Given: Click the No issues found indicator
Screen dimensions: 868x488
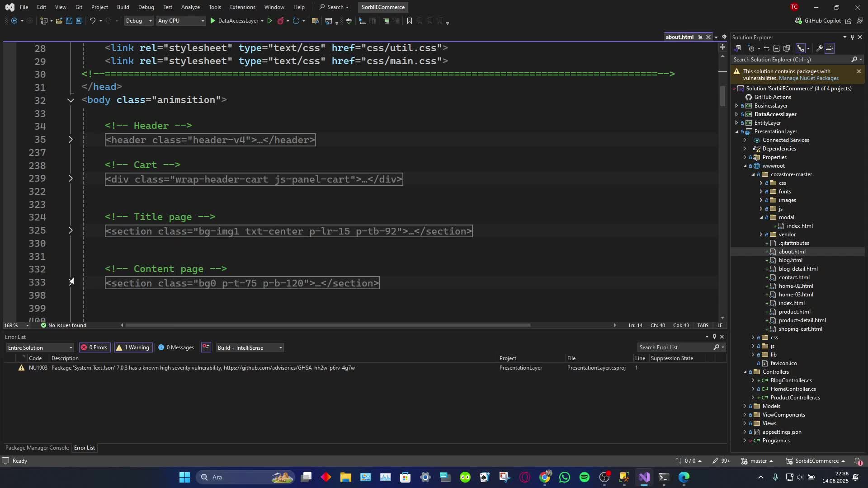Looking at the screenshot, I should tap(63, 325).
